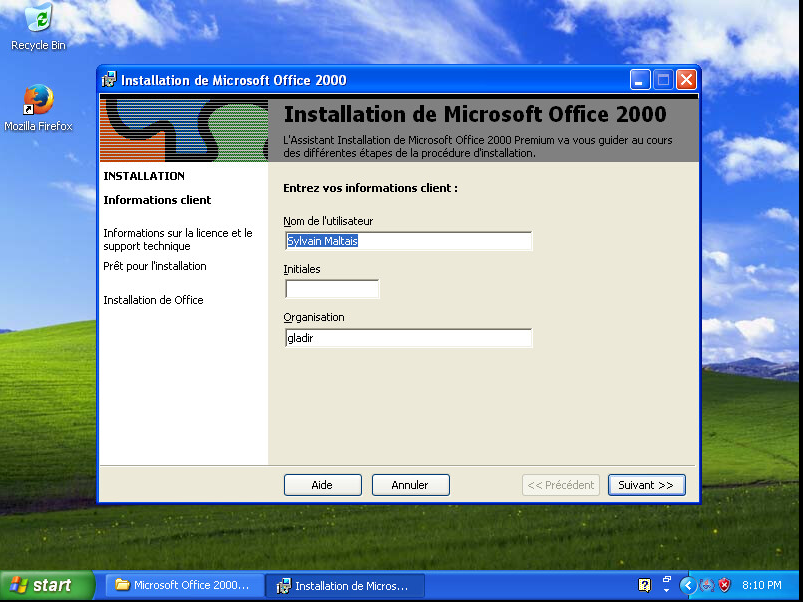Click the Office puzzle logo graphic
Image resolution: width=803 pixels, height=602 pixels.
coord(184,131)
